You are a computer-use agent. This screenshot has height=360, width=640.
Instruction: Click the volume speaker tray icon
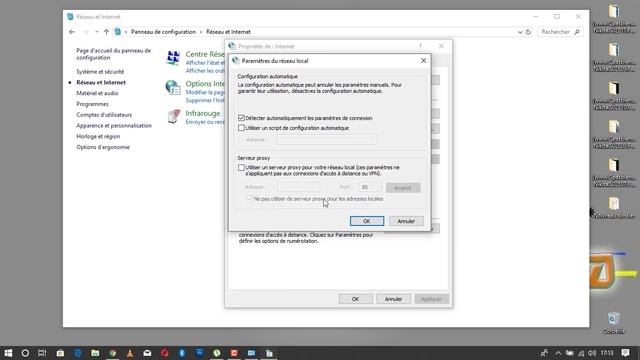point(592,353)
